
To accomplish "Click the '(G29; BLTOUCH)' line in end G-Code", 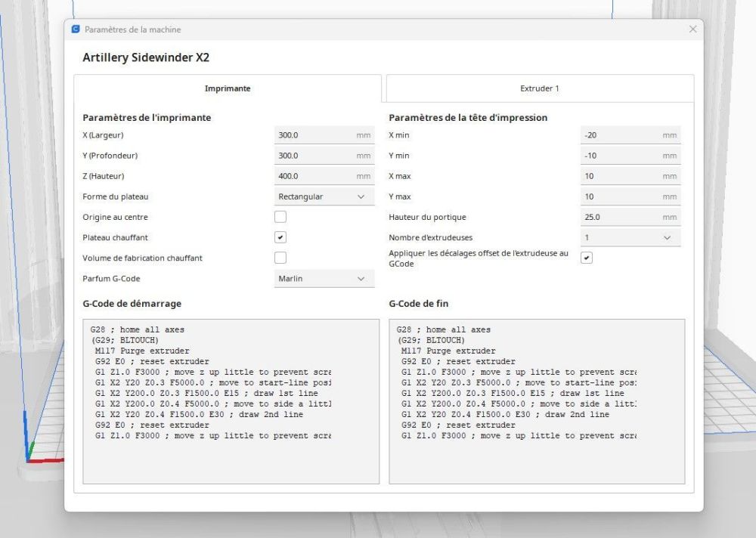I will (x=431, y=340).
